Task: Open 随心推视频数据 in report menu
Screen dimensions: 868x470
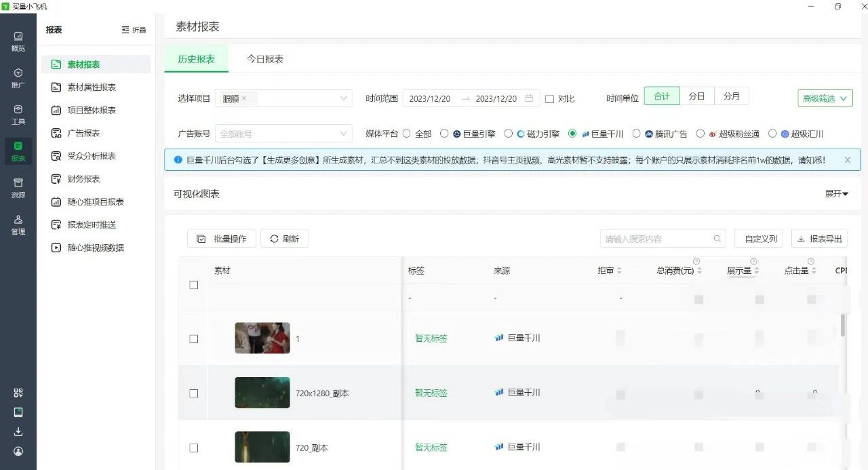Action: 96,248
